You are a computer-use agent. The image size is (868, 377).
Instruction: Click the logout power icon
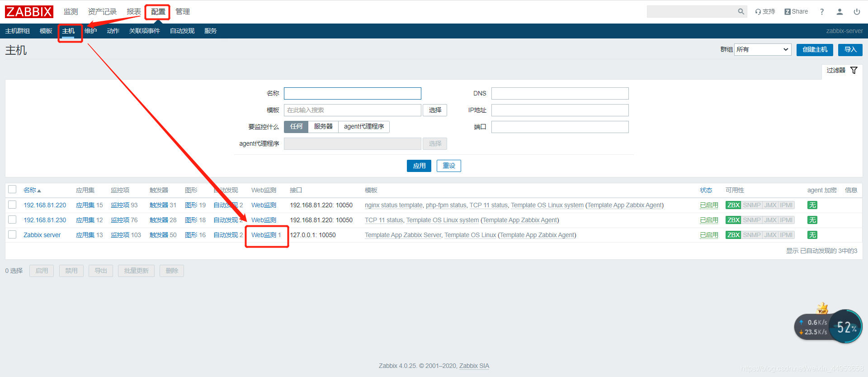[857, 12]
